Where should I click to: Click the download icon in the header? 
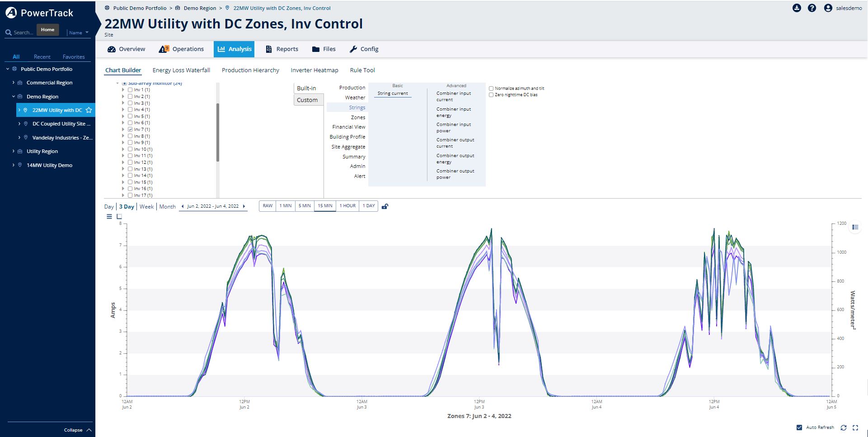(797, 8)
